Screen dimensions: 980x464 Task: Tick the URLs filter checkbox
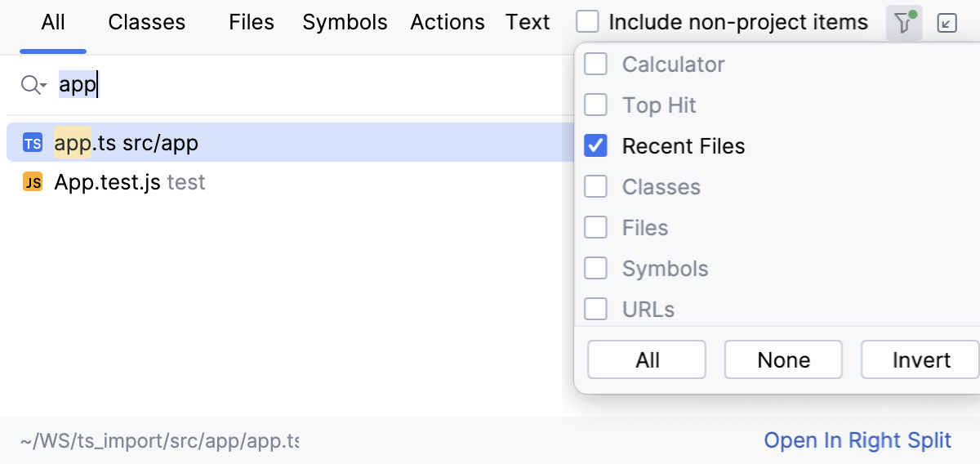coord(596,309)
